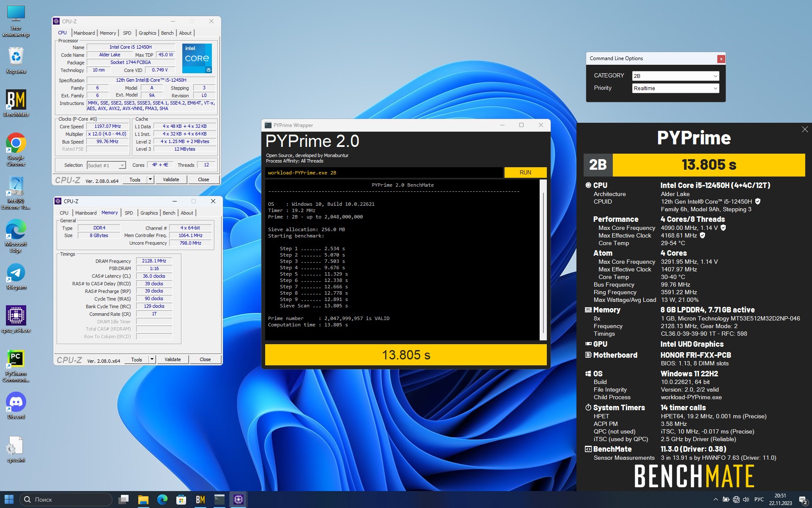Close the BenchMate result panel

coord(805,130)
